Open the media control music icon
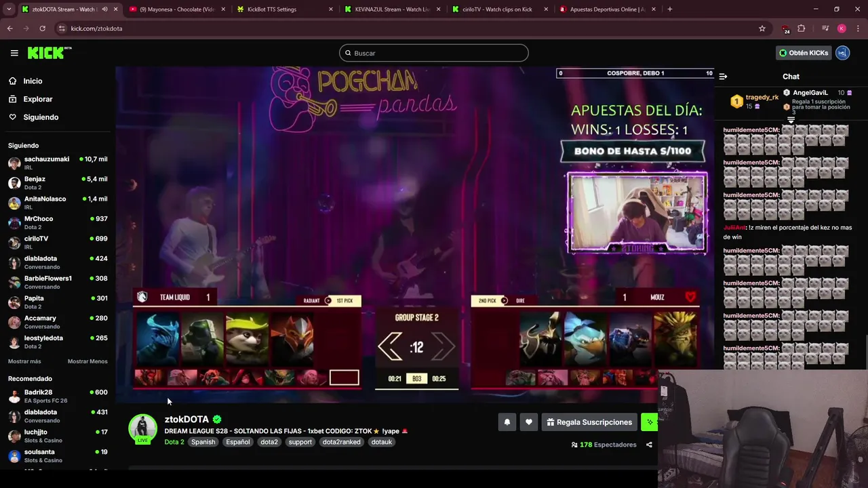 point(825,28)
